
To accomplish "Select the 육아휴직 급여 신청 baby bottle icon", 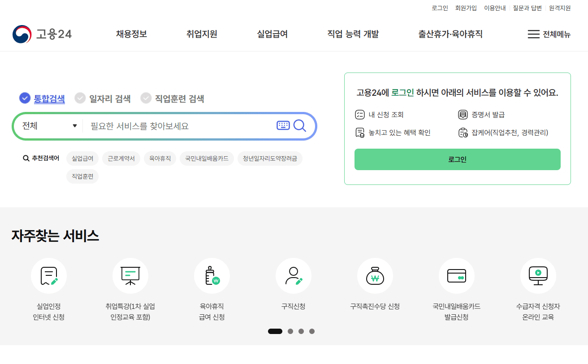I will pos(212,276).
